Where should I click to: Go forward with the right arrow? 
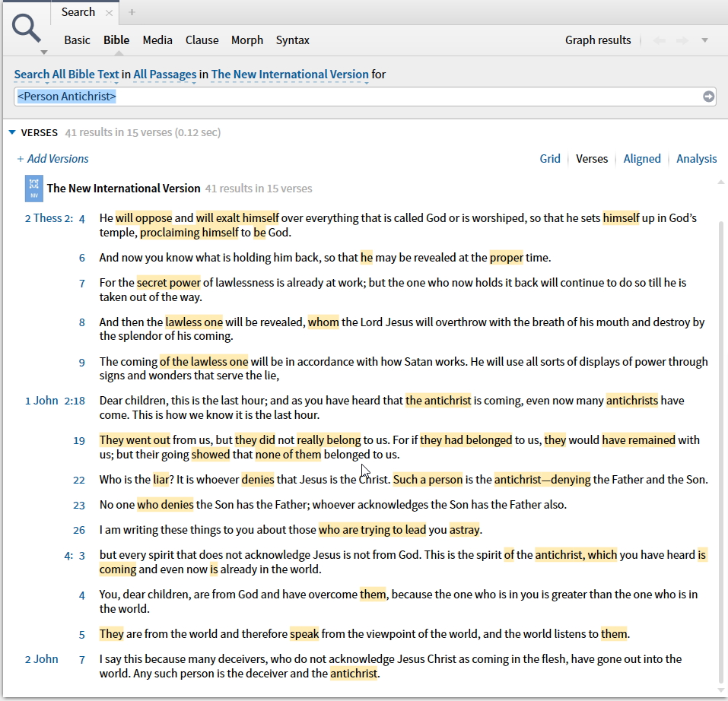tap(682, 40)
